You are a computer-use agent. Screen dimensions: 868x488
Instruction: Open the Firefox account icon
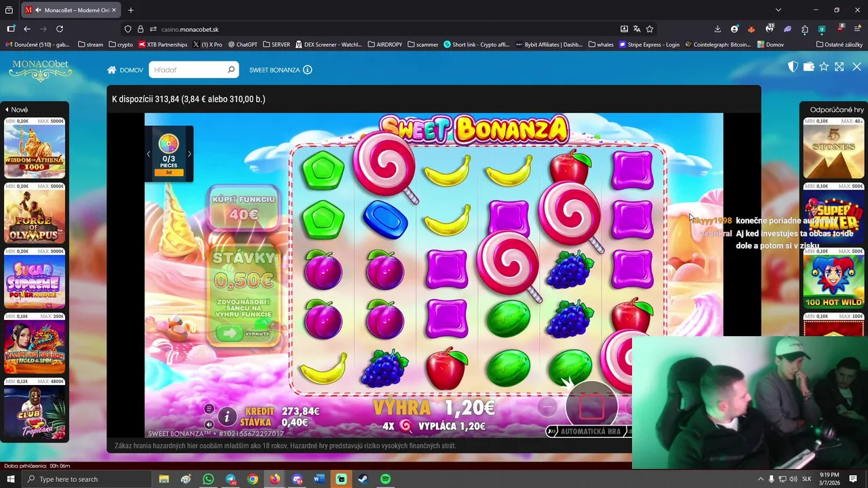pyautogui.click(x=734, y=29)
